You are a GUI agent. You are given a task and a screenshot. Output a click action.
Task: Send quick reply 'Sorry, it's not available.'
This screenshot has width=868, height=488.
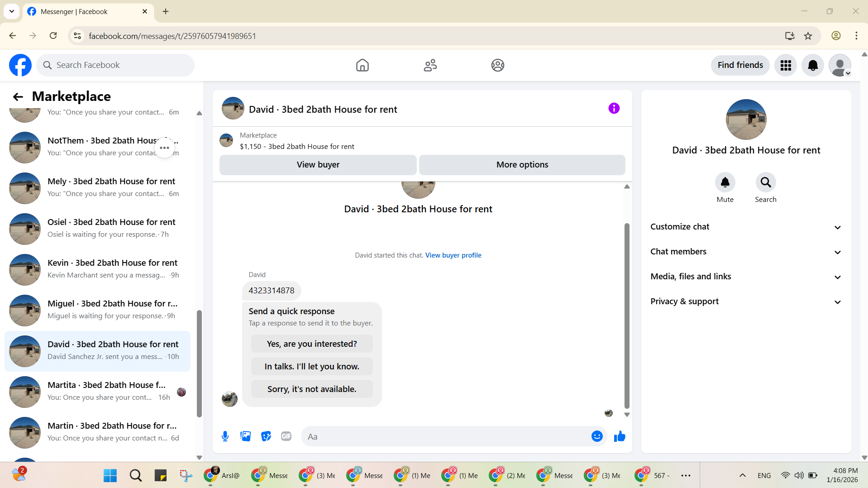click(x=312, y=389)
